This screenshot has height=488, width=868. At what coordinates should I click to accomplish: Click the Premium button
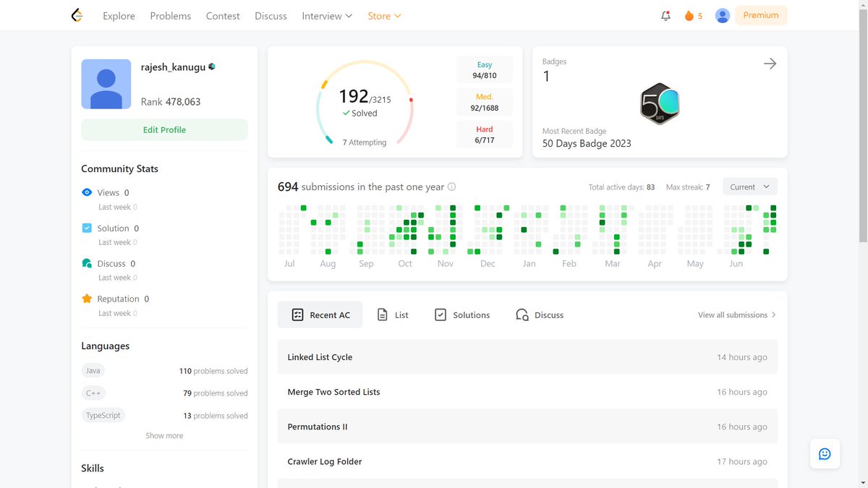tap(761, 15)
